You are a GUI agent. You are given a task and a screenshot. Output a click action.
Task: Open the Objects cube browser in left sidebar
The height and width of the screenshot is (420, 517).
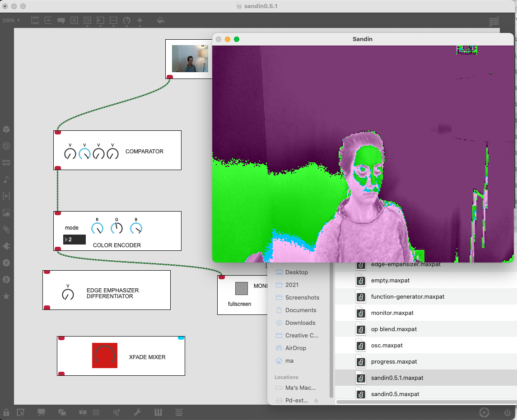click(6, 129)
